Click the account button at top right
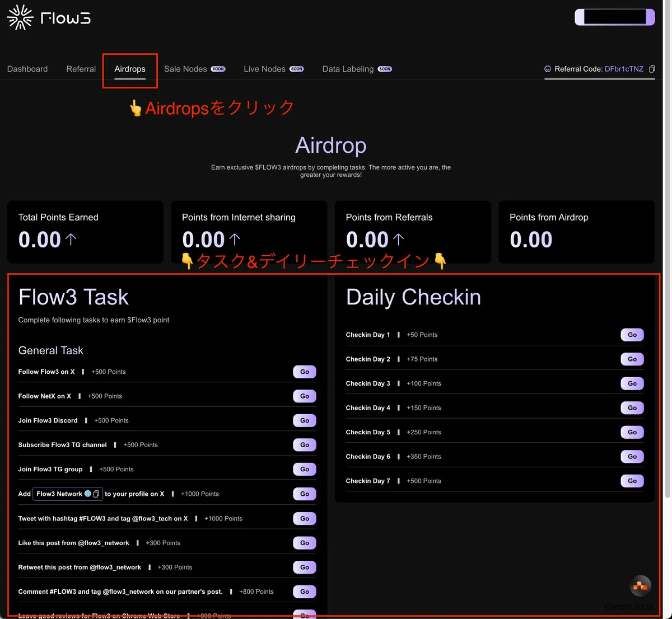 tap(615, 17)
